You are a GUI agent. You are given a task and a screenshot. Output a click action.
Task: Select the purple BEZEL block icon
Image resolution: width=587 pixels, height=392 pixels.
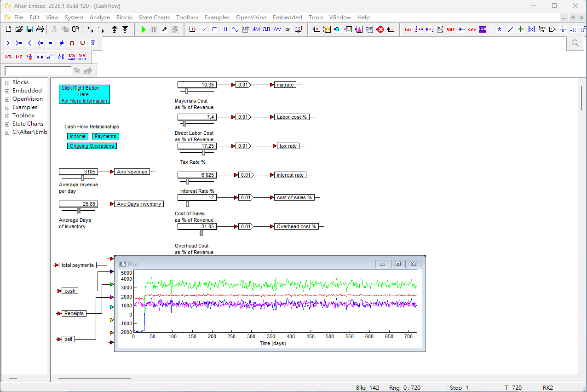(x=483, y=29)
